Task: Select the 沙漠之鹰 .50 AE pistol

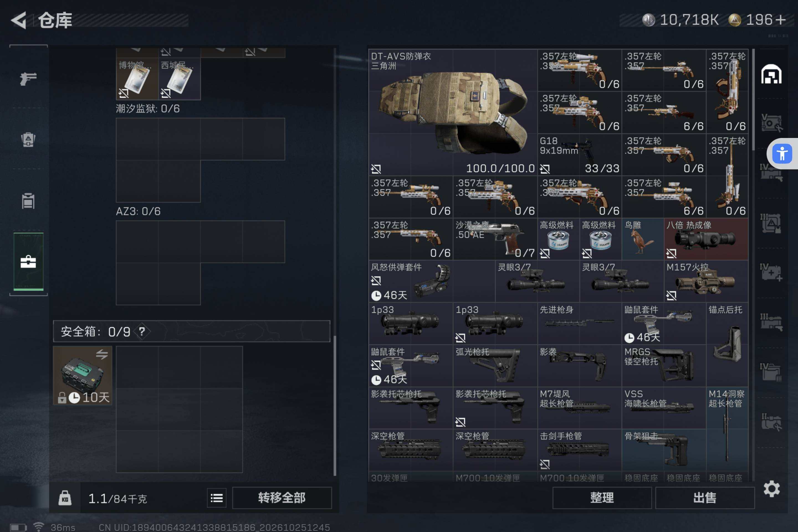Action: pos(495,239)
